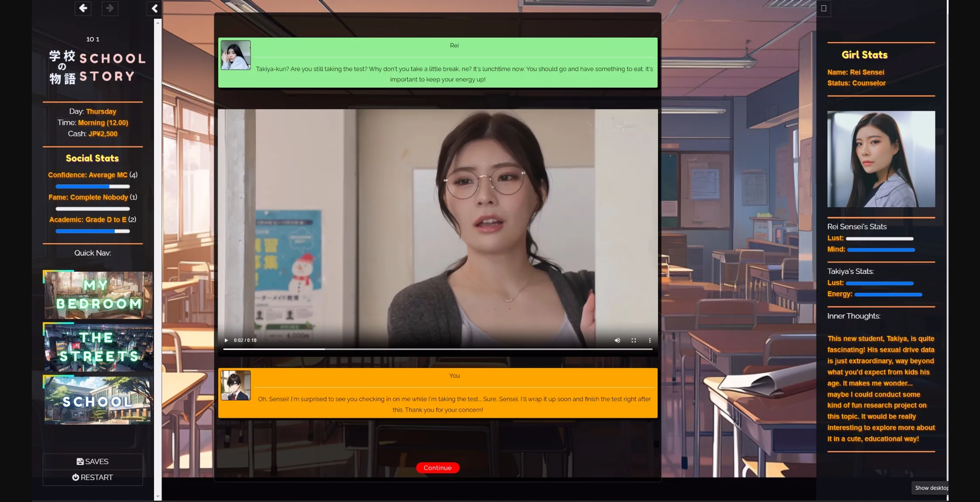The image size is (980, 502).
Task: Toggle the square panel button at top right
Action: [x=824, y=9]
